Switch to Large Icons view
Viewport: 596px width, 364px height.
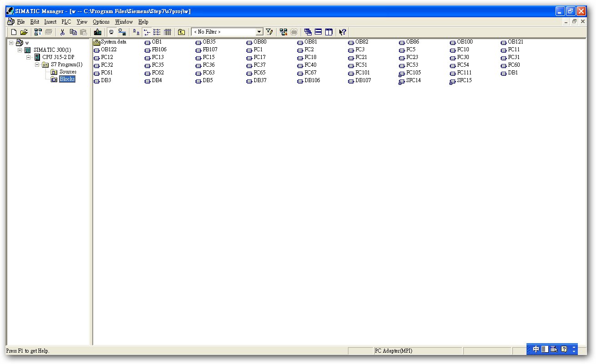pyautogui.click(x=136, y=32)
